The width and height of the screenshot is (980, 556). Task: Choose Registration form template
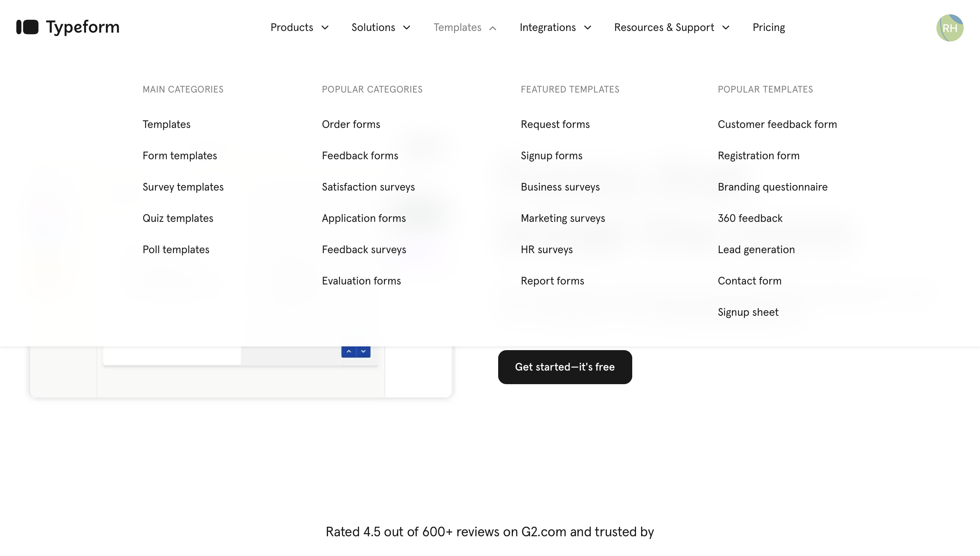click(758, 156)
